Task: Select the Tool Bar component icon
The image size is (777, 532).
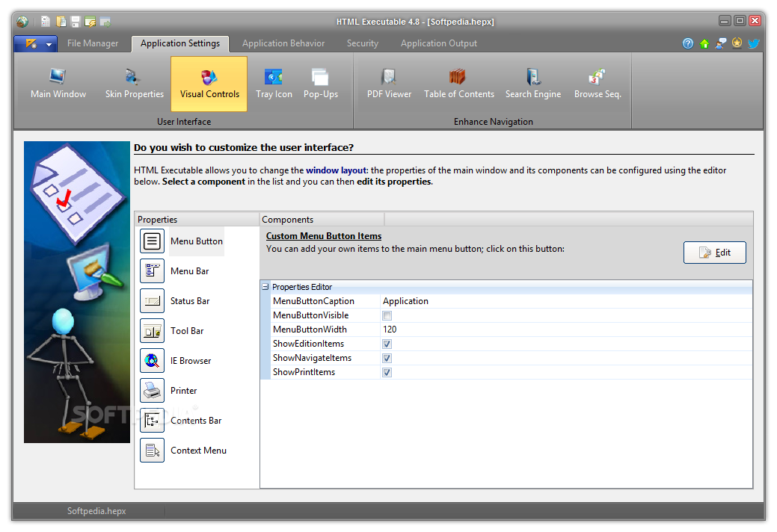Action: point(152,330)
